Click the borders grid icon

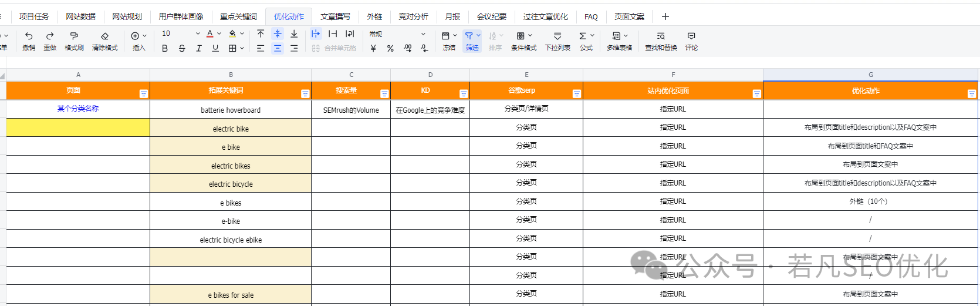(232, 48)
